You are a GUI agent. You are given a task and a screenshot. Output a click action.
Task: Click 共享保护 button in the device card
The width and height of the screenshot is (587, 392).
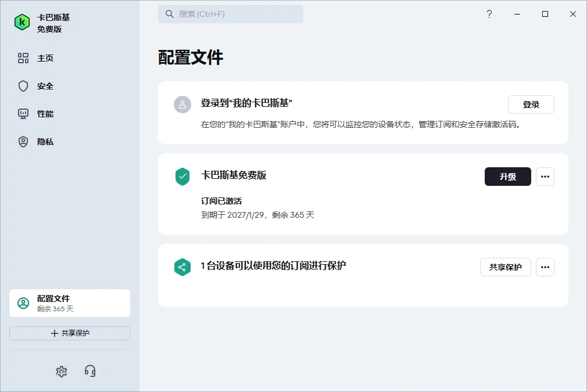tap(505, 267)
